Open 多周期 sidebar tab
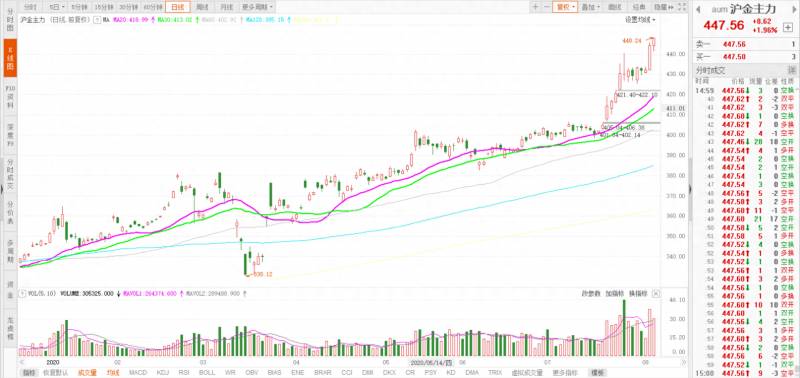 [x=10, y=252]
